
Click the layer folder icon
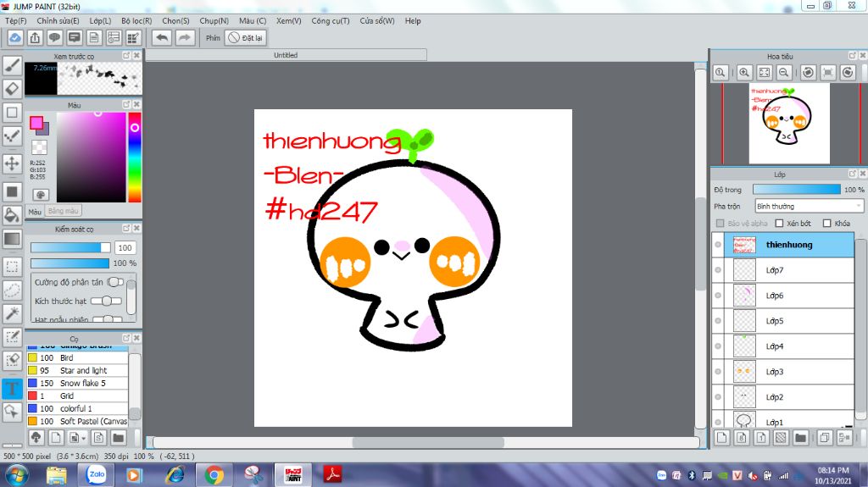pyautogui.click(x=800, y=438)
